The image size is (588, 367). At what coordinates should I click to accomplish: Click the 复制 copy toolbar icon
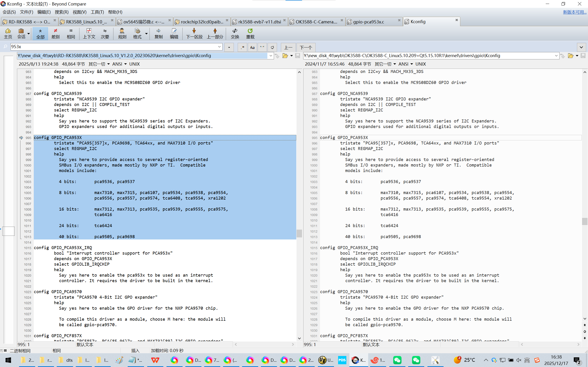coord(158,33)
